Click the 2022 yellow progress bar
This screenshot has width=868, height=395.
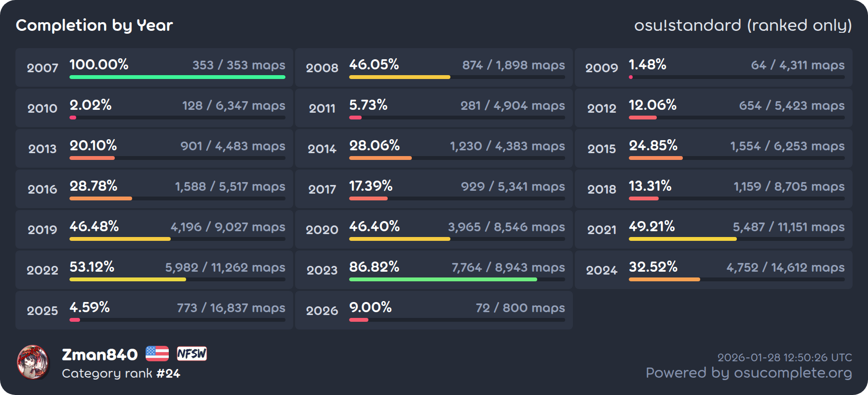pos(128,279)
